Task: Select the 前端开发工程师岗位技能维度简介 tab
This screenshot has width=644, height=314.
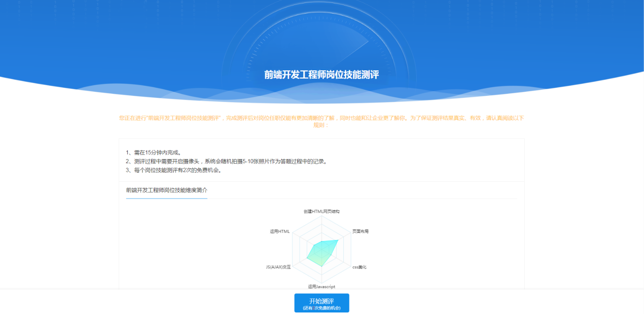Action: (167, 190)
